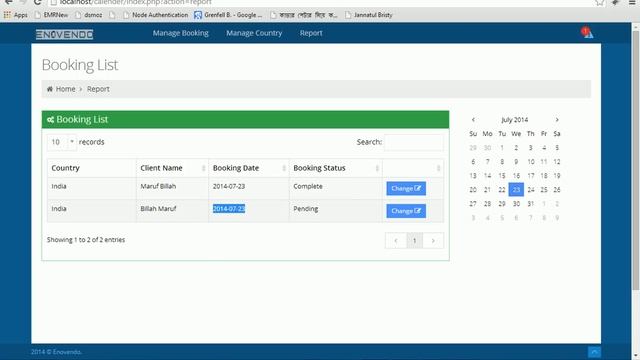Open the Report menu
640x360 pixels.
pyautogui.click(x=311, y=33)
